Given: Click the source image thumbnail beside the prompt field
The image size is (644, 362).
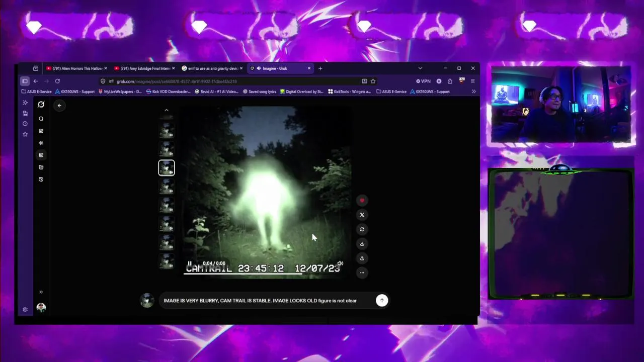Looking at the screenshot, I should [147, 300].
